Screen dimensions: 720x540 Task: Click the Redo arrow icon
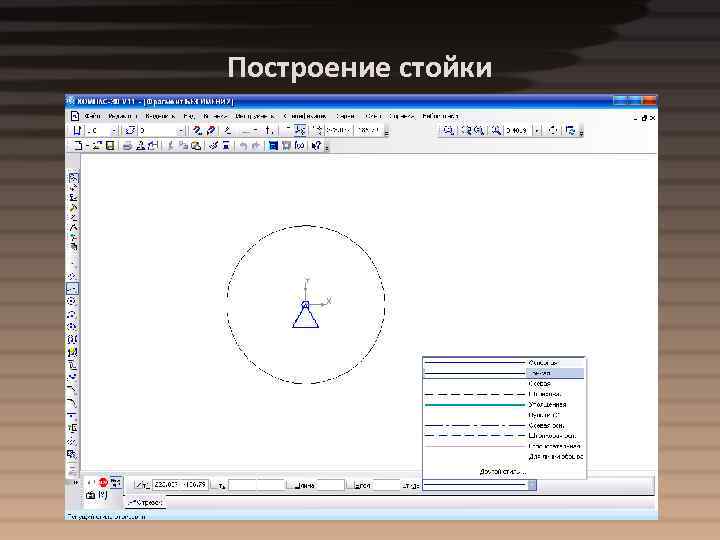click(x=256, y=146)
